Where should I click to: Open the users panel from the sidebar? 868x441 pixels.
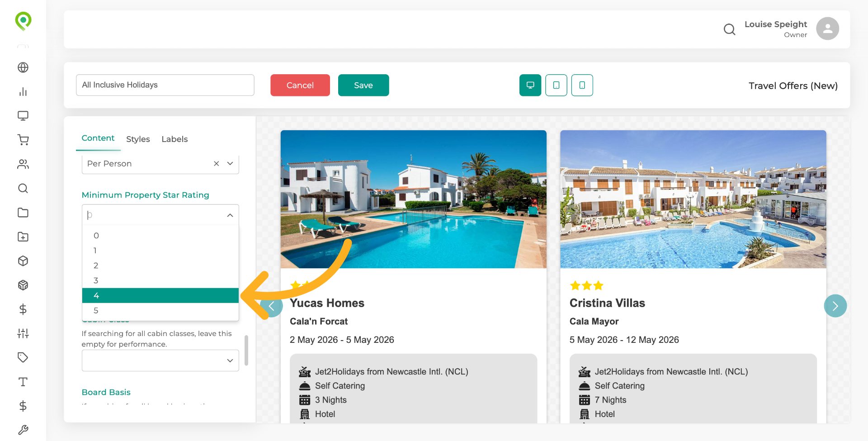pos(23,164)
